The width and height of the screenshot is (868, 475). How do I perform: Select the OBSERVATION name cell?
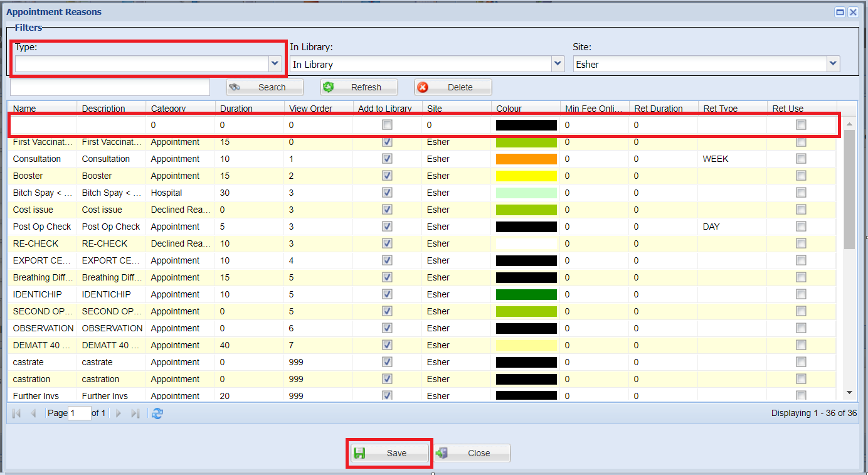point(42,328)
